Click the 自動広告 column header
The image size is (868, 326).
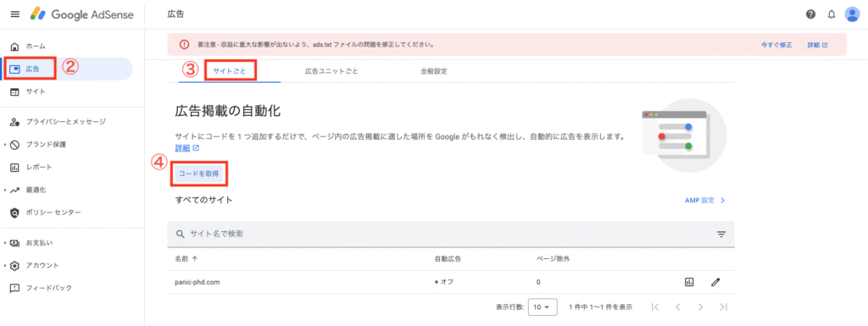448,258
